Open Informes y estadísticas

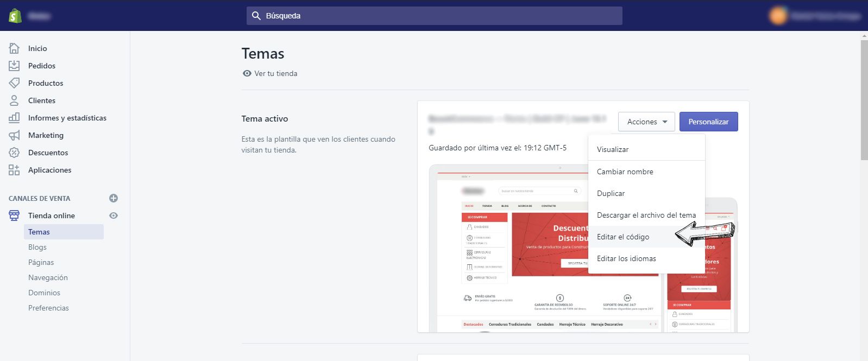tap(67, 118)
